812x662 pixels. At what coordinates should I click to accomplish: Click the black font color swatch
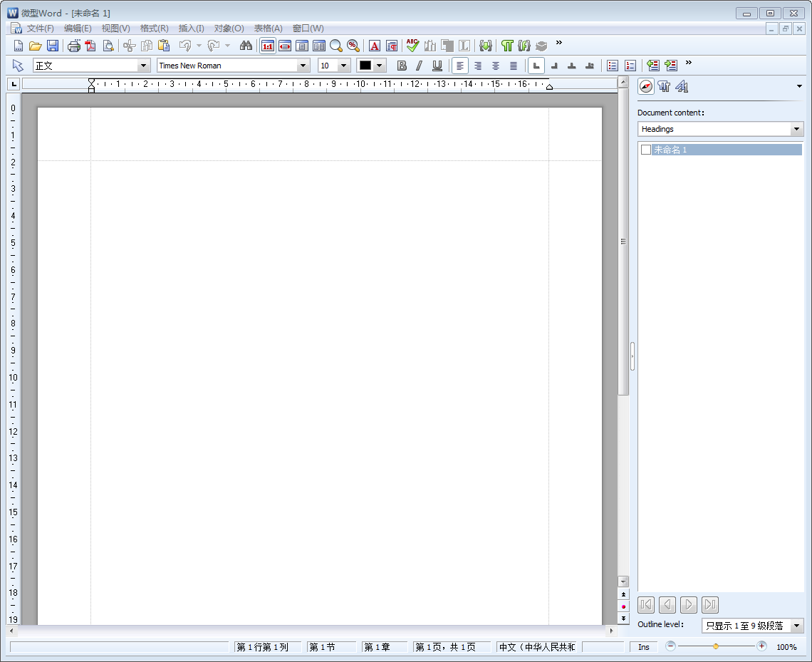pos(365,66)
